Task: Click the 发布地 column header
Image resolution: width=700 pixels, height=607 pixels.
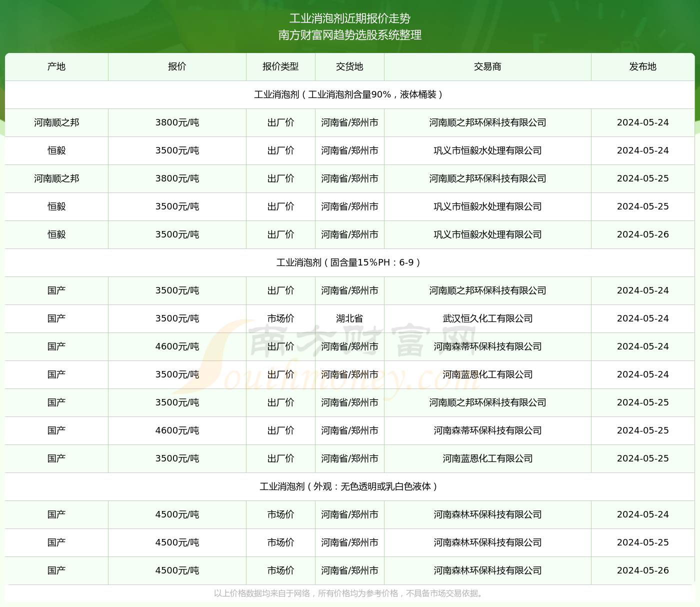Action: pos(643,66)
